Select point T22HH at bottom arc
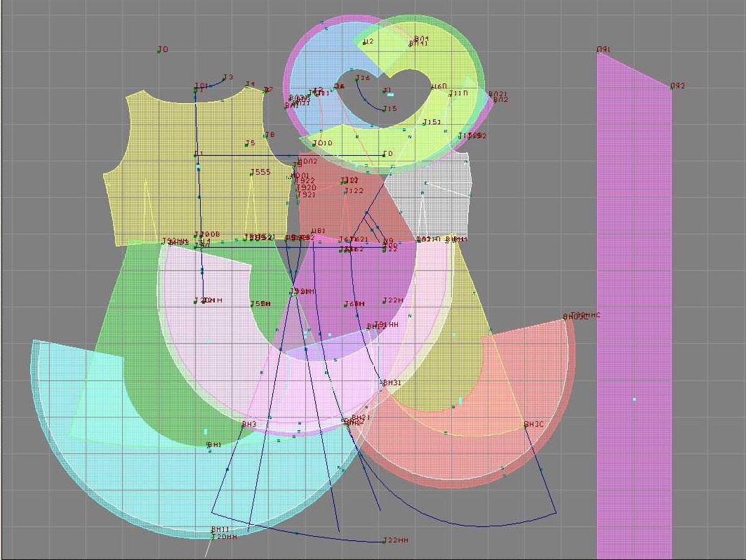Image resolution: width=746 pixels, height=560 pixels. (x=384, y=540)
